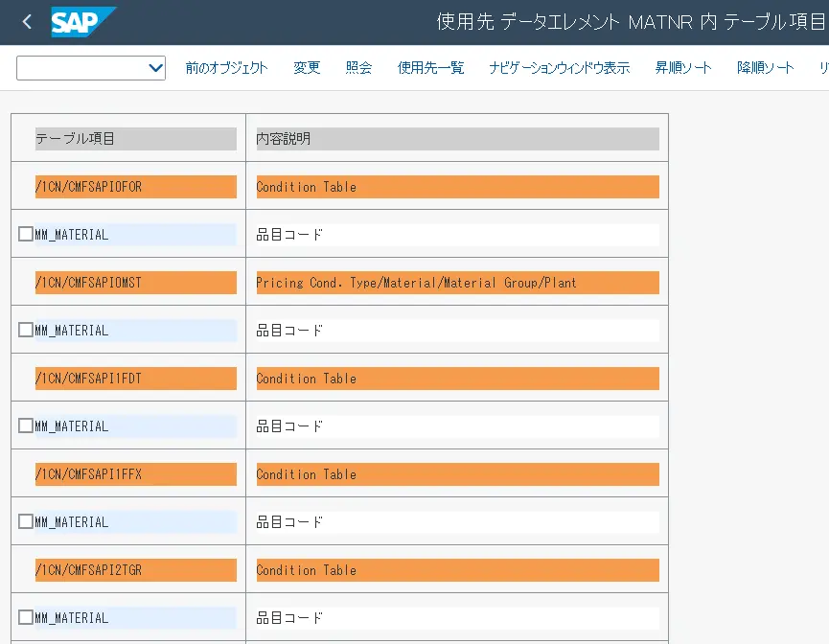Click the /1CN/CMFSAPI0MST table entry
Viewport: 829px width, 644px height.
(88, 283)
